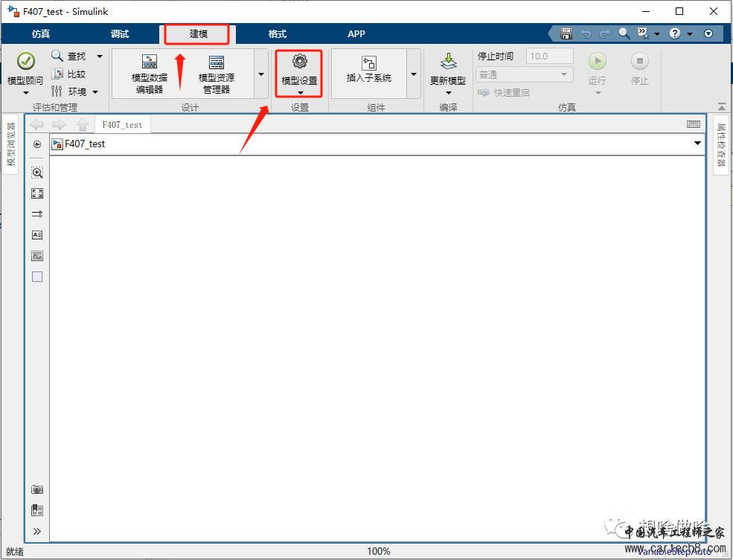
Task: Expand the 查找 dropdown arrow
Action: 100,57
